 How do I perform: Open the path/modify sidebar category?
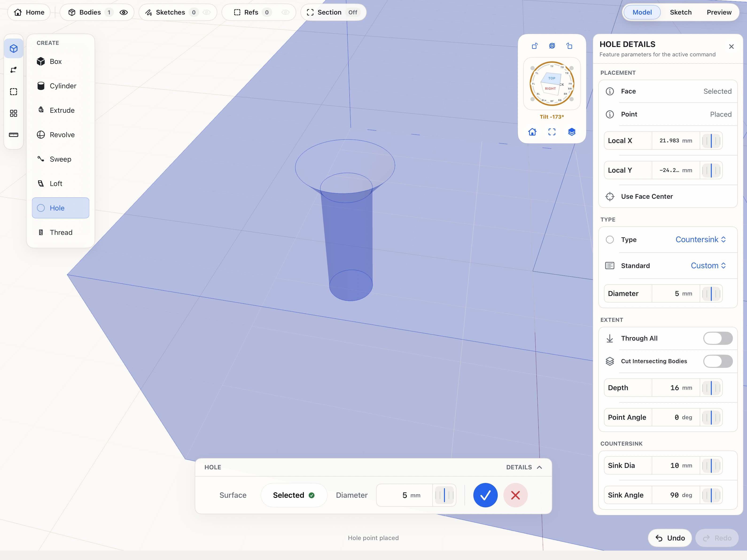click(x=14, y=70)
